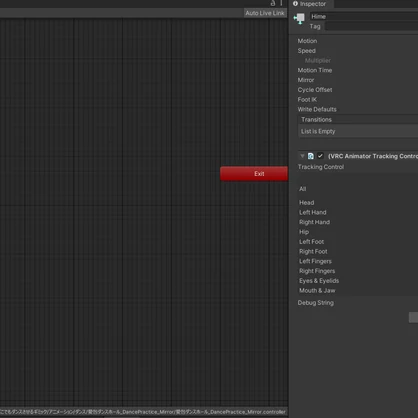This screenshot has width=418, height=418.
Task: Click the Motion property label
Action: tap(307, 41)
